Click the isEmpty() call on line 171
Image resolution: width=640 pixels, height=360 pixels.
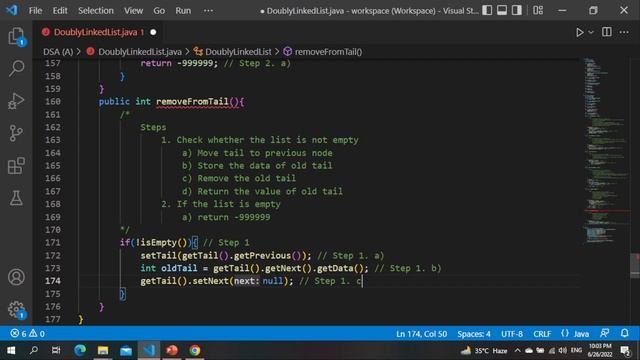tap(164, 242)
